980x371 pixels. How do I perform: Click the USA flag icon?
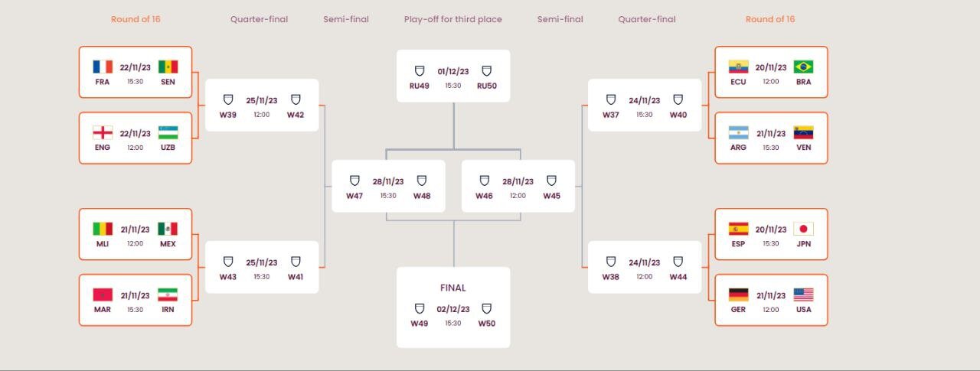click(803, 295)
